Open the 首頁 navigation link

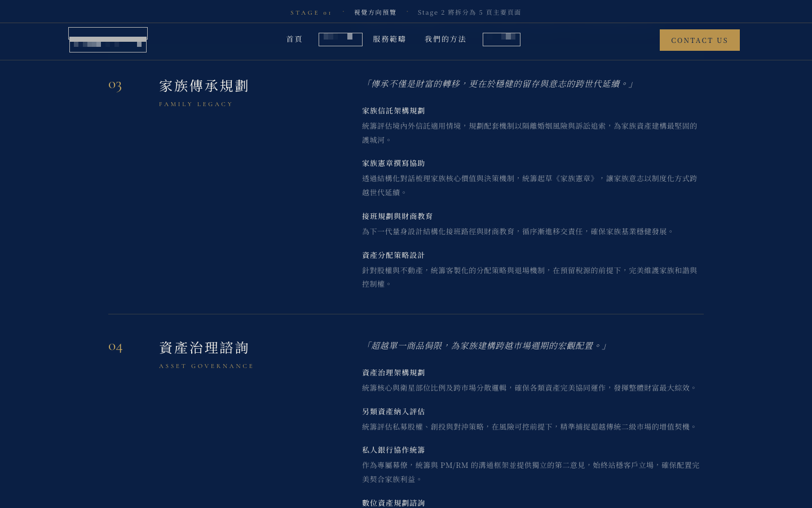point(294,39)
